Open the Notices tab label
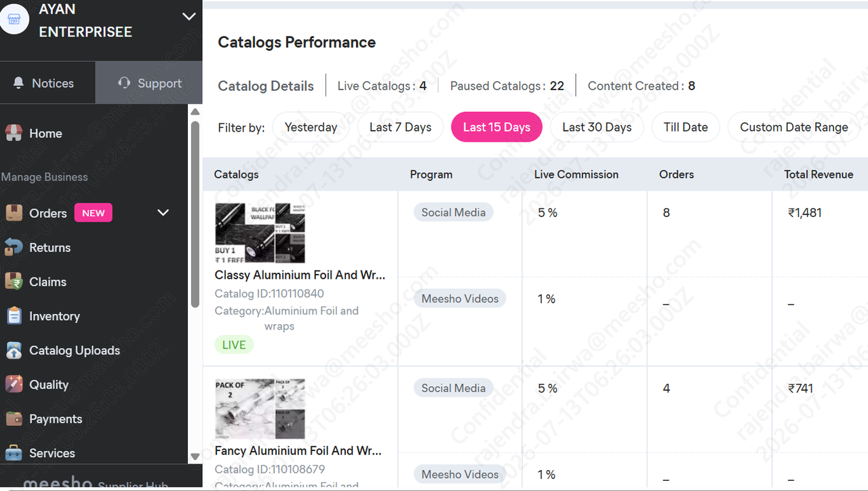The width and height of the screenshot is (868, 491). click(x=53, y=83)
